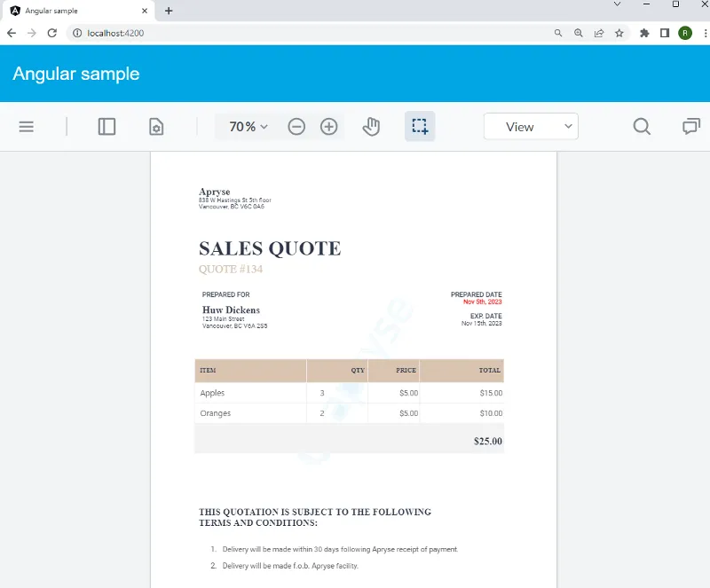Toggle the left side panel
Screen dimensions: 710x588
106,127
